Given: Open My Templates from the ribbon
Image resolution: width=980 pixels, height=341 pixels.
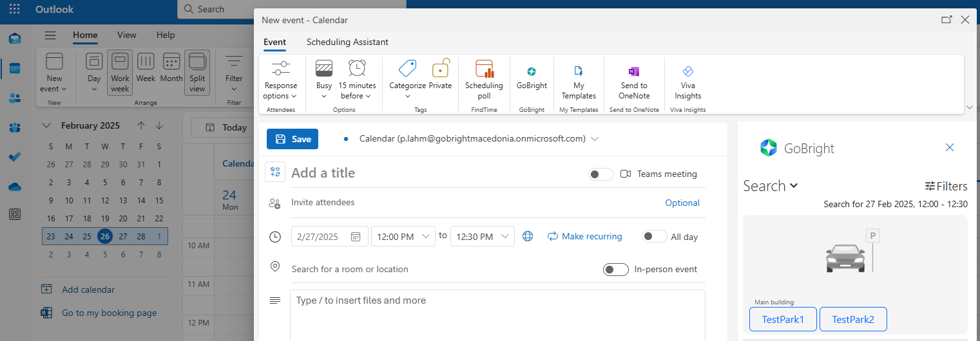Looking at the screenshot, I should [578, 79].
